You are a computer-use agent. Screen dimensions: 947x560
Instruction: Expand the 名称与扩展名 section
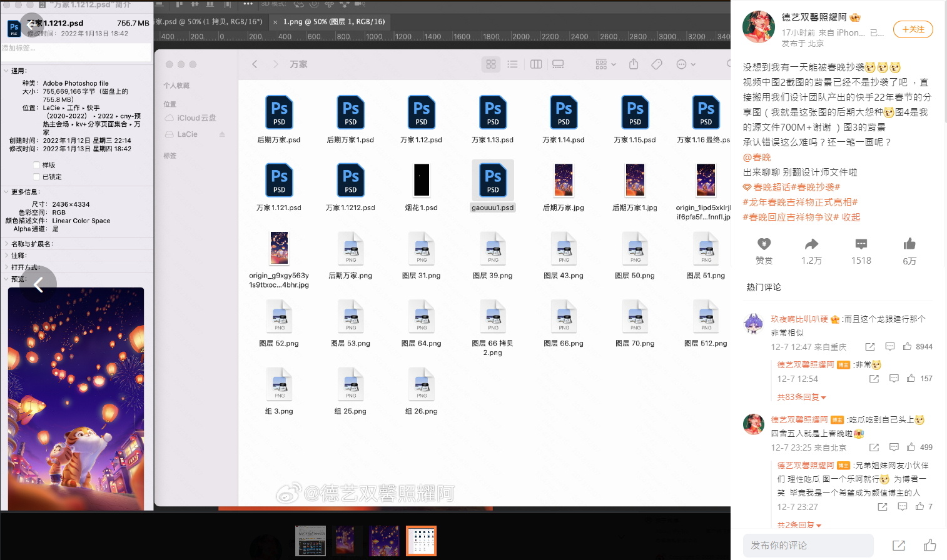(6, 244)
